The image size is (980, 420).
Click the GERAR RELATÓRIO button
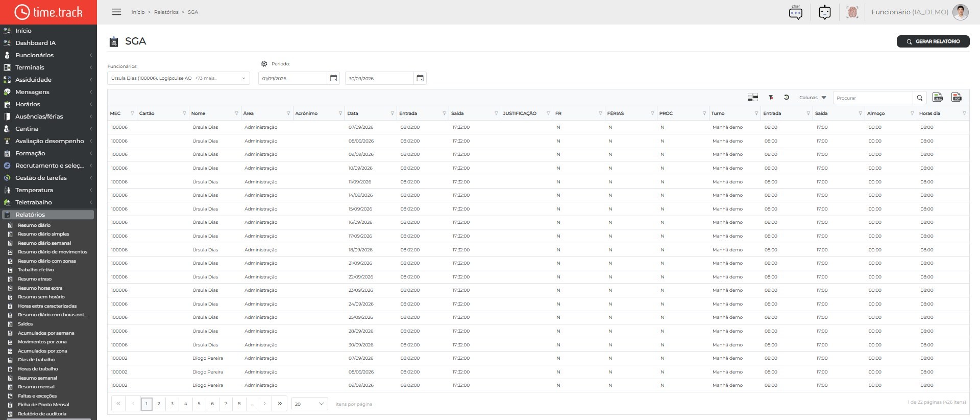(x=933, y=41)
